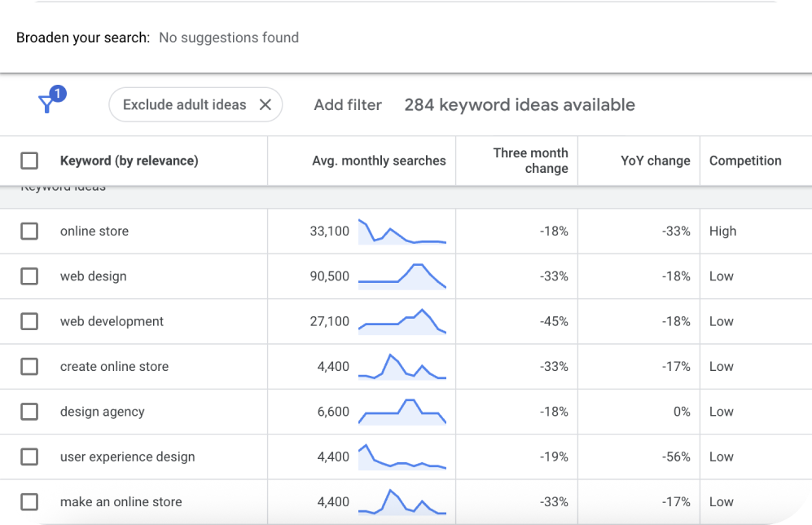Click the filter funnel icon
This screenshot has width=812, height=525.
click(47, 104)
